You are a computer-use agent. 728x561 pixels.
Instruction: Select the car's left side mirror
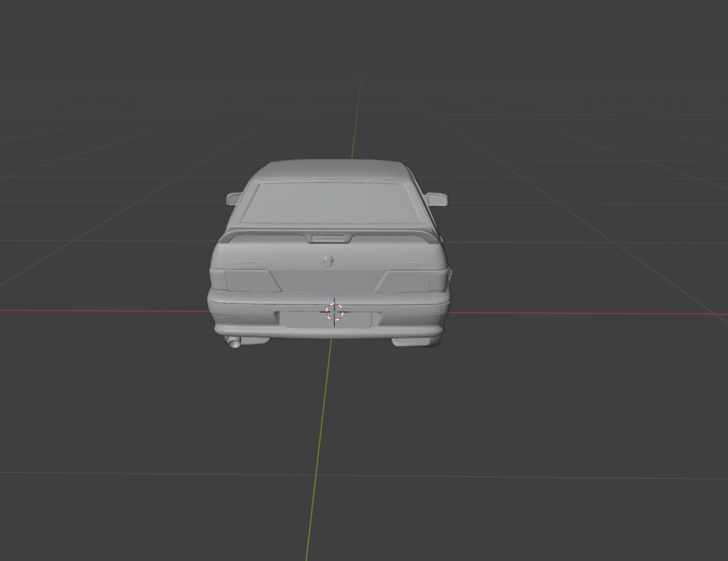coord(233,199)
